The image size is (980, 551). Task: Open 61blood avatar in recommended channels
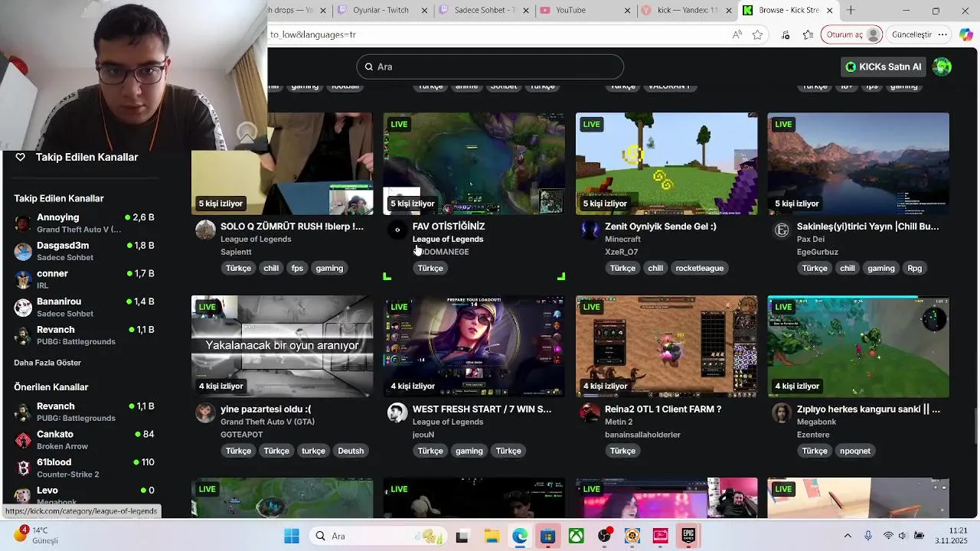pos(23,468)
